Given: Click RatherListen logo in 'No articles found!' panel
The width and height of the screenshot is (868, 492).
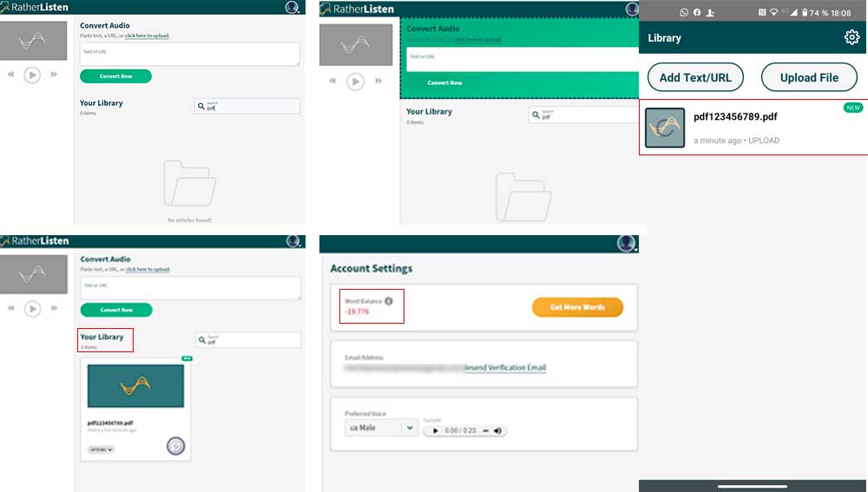Looking at the screenshot, I should click(x=35, y=7).
